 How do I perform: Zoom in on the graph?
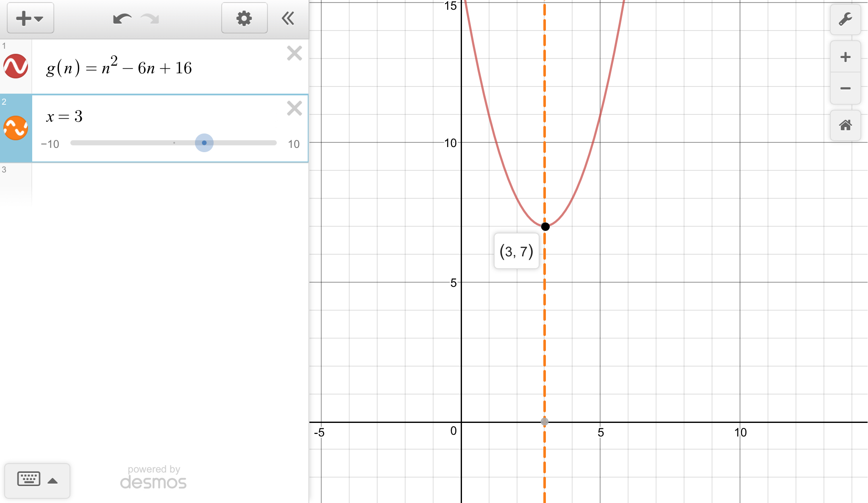(845, 57)
